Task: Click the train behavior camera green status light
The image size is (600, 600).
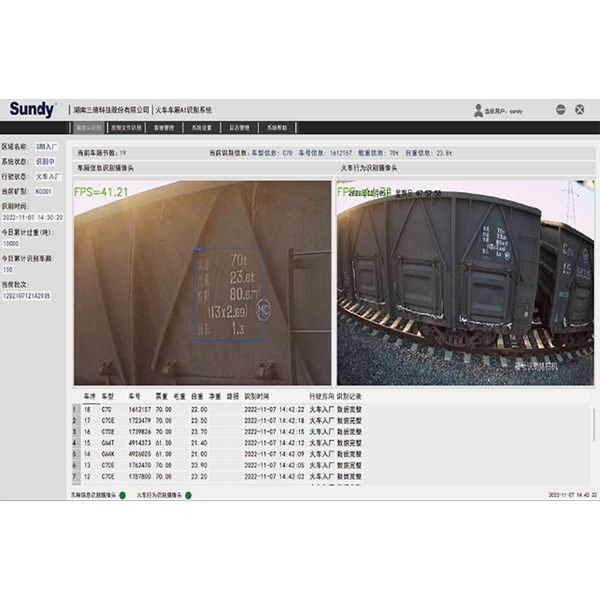Action: (188, 495)
